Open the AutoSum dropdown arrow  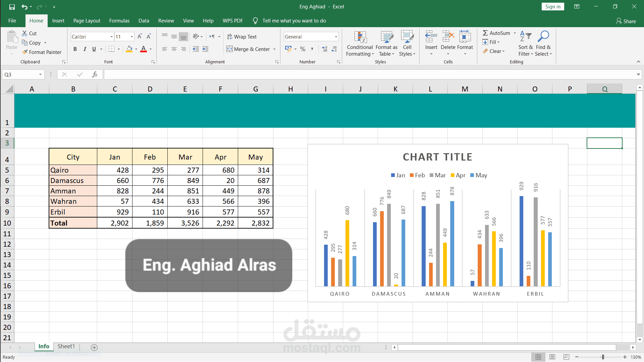coord(515,33)
